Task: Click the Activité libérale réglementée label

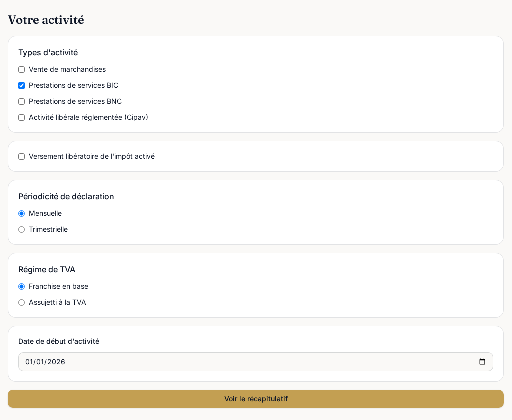Action: point(88,117)
